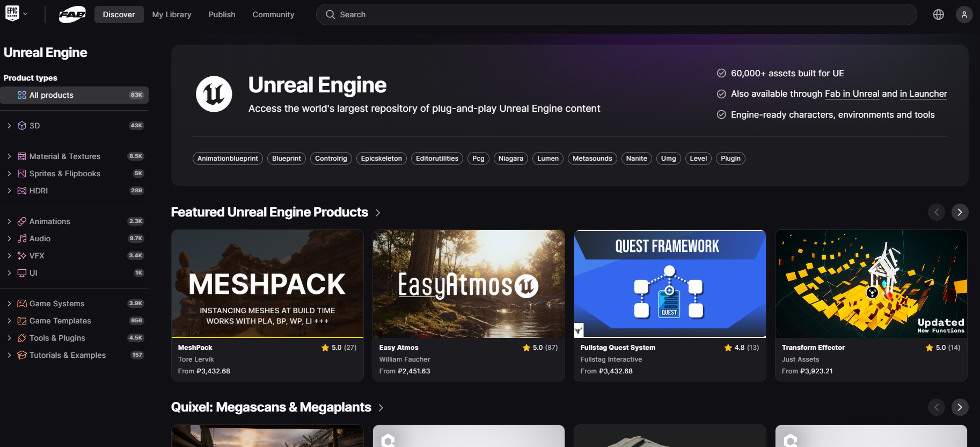This screenshot has height=447, width=980.
Task: Expand the UI category
Action: 9,273
